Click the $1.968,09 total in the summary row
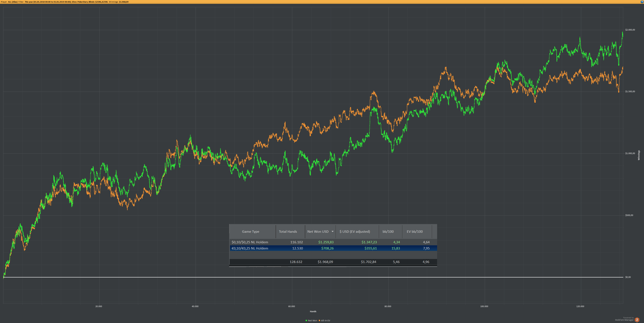The height and width of the screenshot is (323, 644). [x=325, y=262]
